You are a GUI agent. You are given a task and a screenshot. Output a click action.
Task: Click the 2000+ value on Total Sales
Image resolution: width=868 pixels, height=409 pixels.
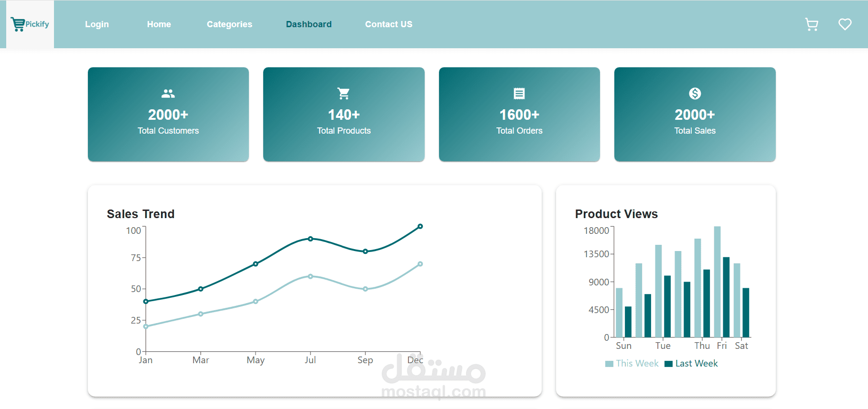click(x=695, y=115)
